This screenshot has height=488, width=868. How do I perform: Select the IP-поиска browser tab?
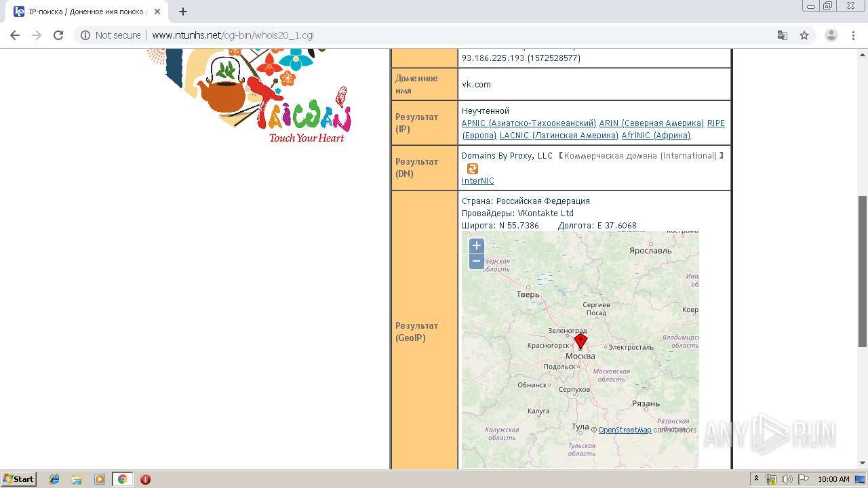[x=87, y=12]
